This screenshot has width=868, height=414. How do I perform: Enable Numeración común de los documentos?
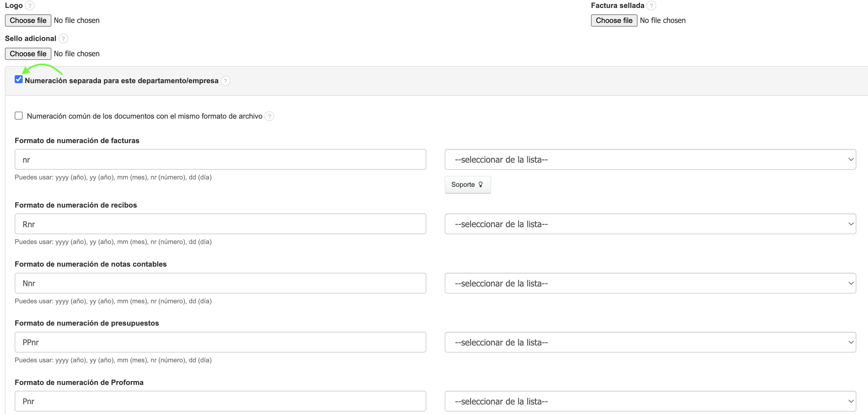pyautogui.click(x=19, y=116)
